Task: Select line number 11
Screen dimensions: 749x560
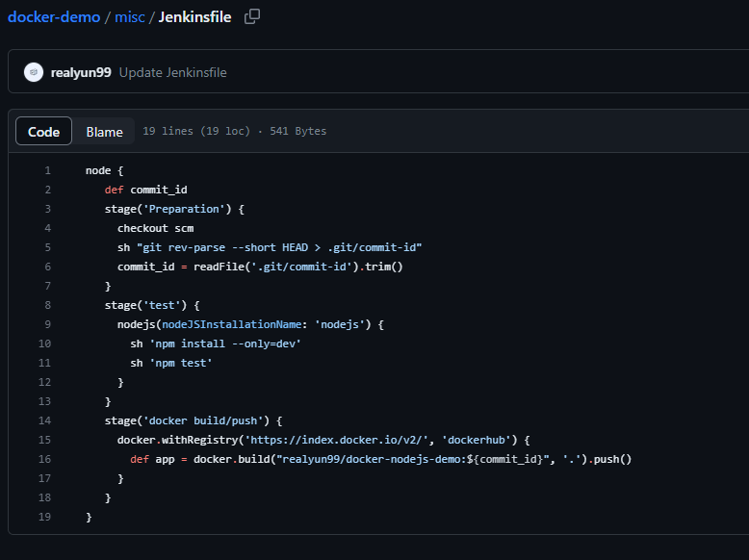Action: [44, 363]
